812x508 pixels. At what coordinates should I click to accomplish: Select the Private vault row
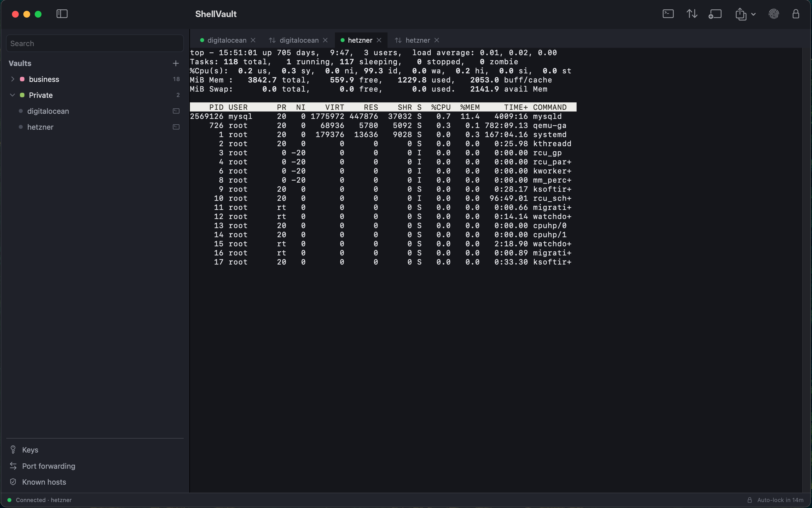pyautogui.click(x=95, y=95)
